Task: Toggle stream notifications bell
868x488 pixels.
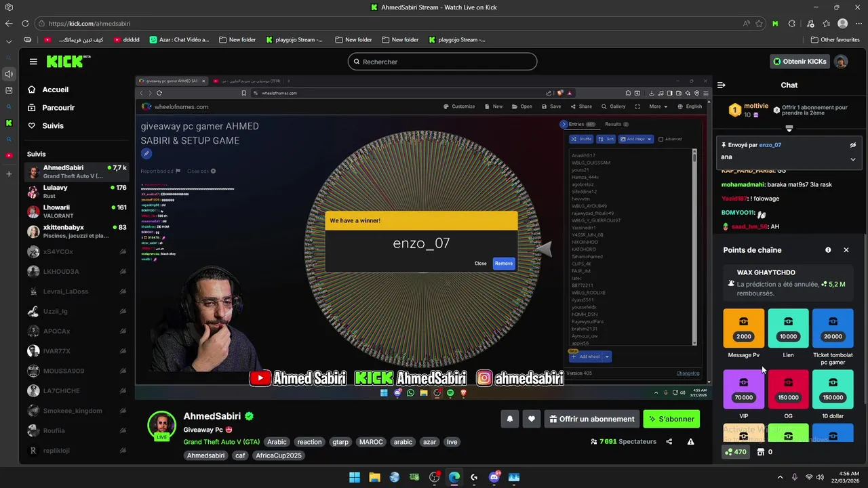Action: tap(510, 419)
